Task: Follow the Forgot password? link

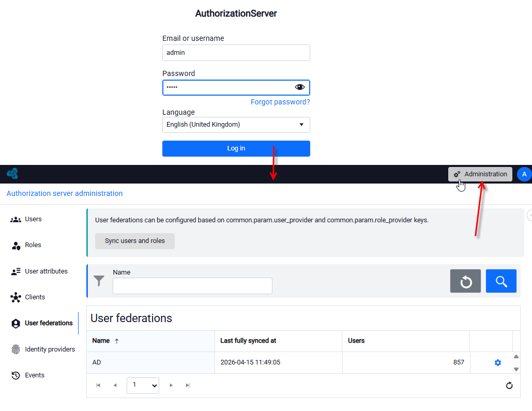Action: click(x=280, y=102)
